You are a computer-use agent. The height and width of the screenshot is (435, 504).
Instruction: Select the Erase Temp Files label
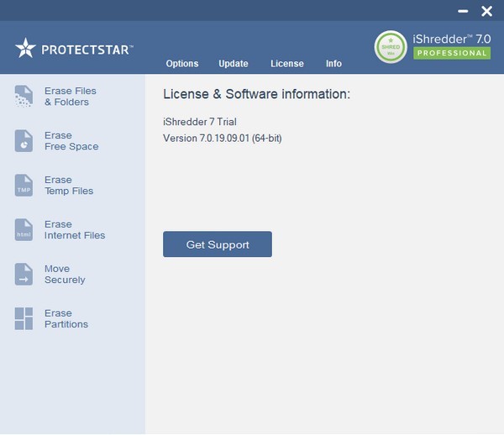[x=69, y=186]
